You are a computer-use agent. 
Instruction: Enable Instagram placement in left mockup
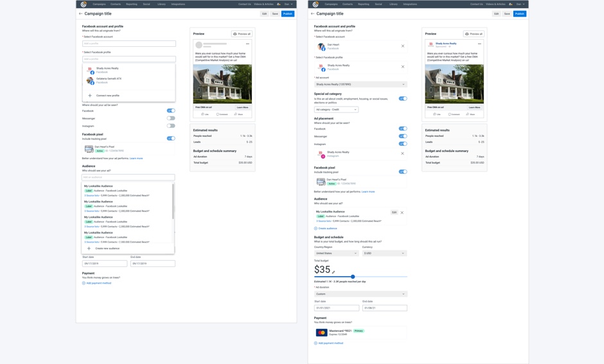pos(171,126)
